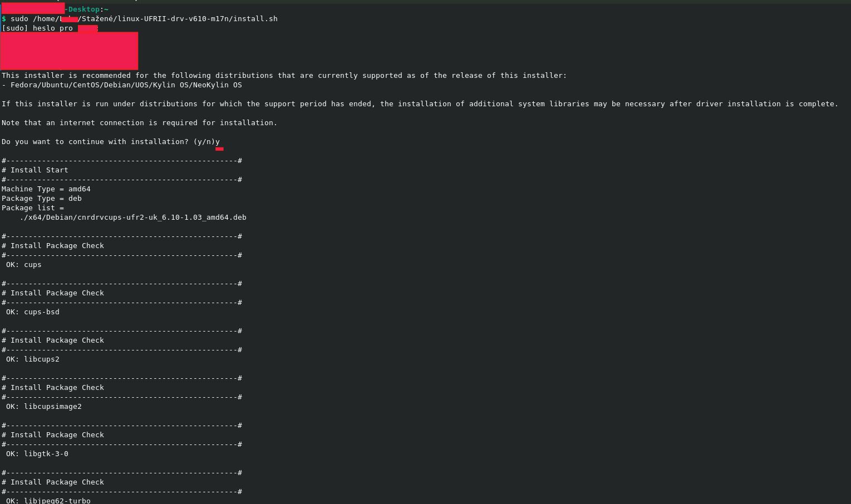Click the typed "y" answer after (y/n)

point(218,142)
